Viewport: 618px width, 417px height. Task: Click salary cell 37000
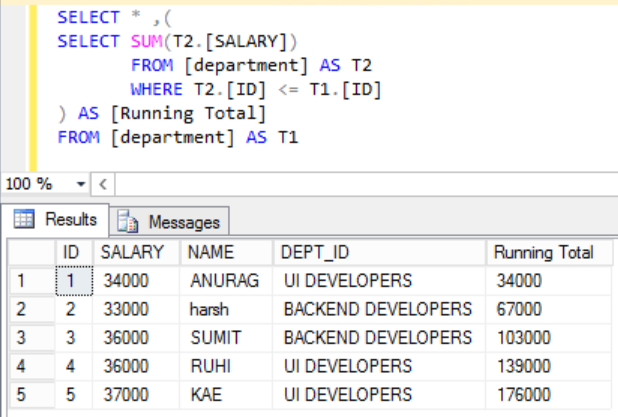(x=136, y=395)
